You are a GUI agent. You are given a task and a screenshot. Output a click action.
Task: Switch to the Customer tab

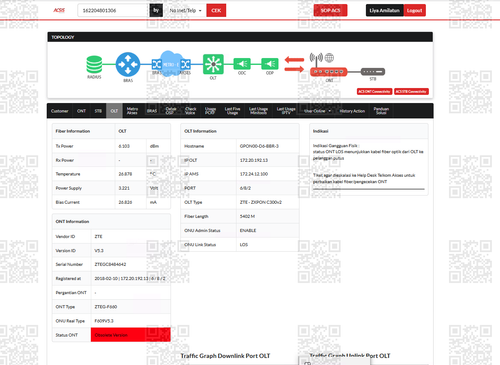(60, 111)
